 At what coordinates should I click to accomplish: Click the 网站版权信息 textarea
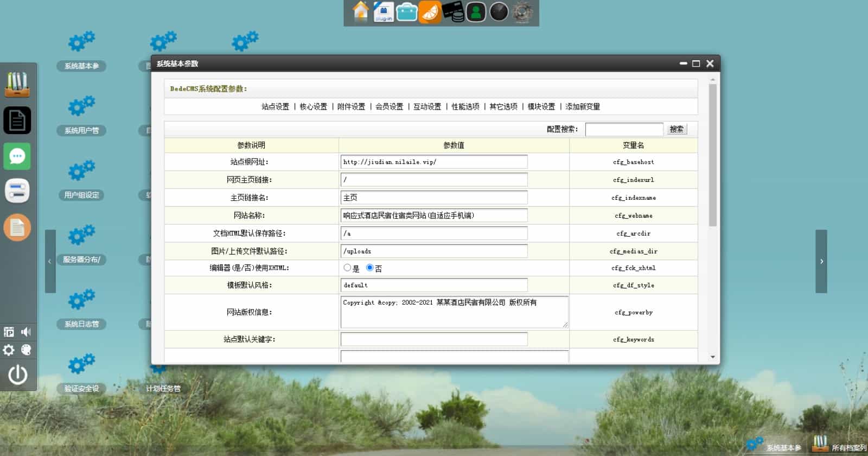tap(455, 312)
